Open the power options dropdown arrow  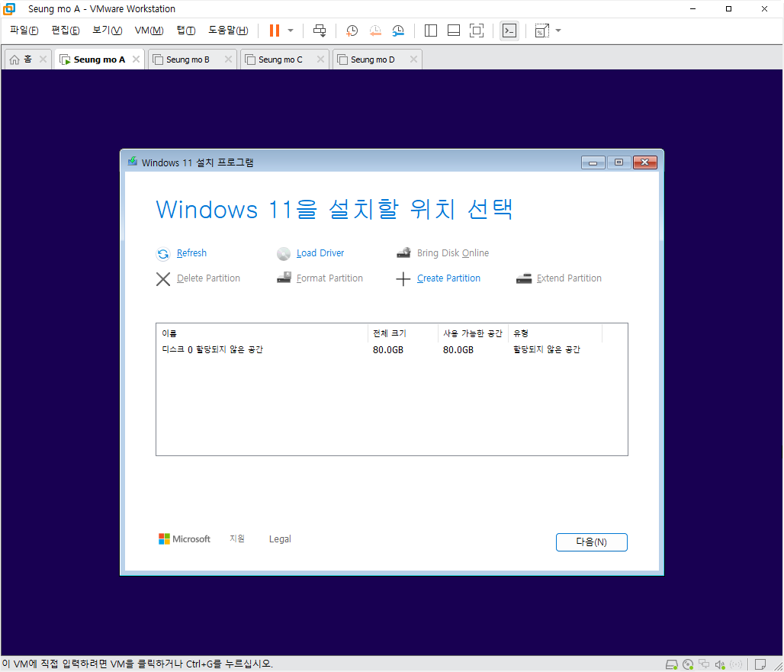(291, 31)
